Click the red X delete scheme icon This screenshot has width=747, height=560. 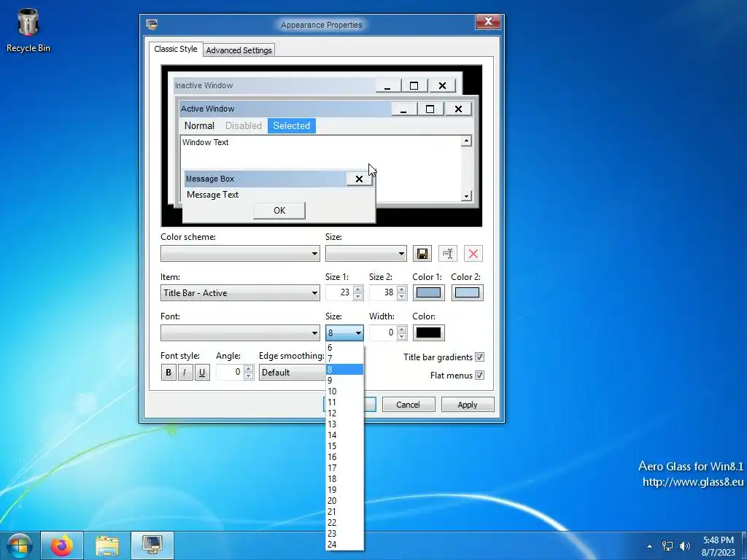tap(473, 253)
